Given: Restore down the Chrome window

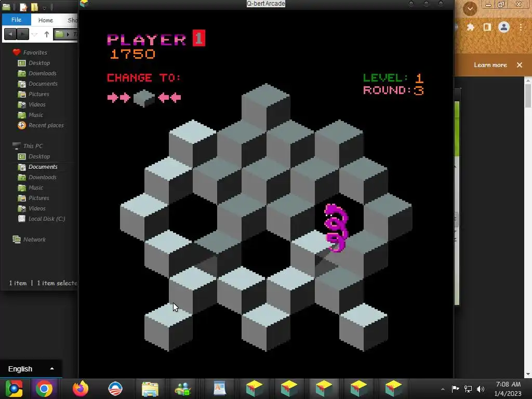Looking at the screenshot, I should click(501, 4).
